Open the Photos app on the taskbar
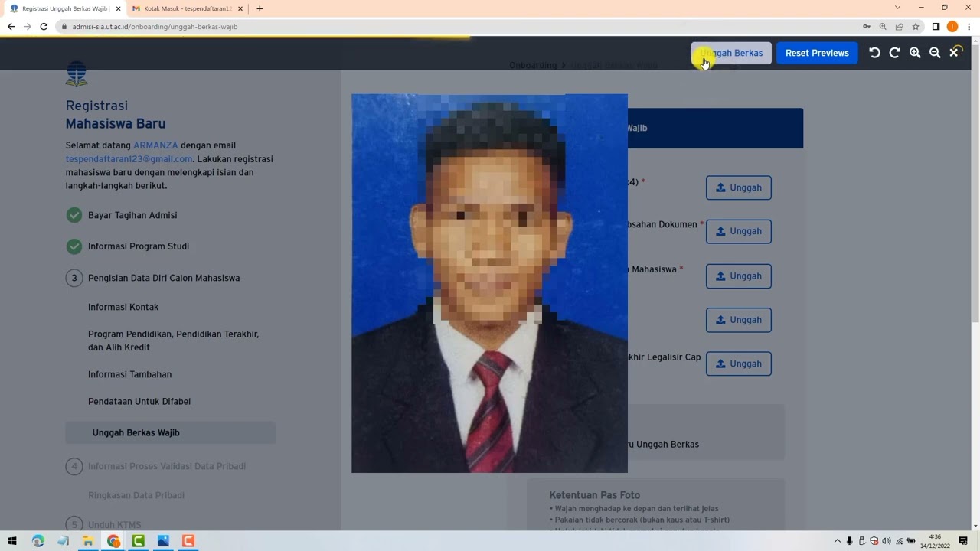The image size is (980, 551). coord(163,541)
